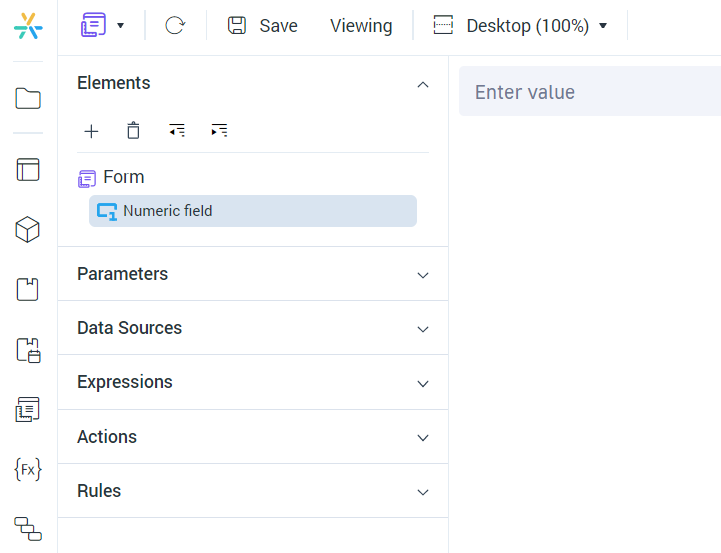Viewport: 721px width, 553px height.
Task: Select Numeric field in element tree
Action: [167, 211]
